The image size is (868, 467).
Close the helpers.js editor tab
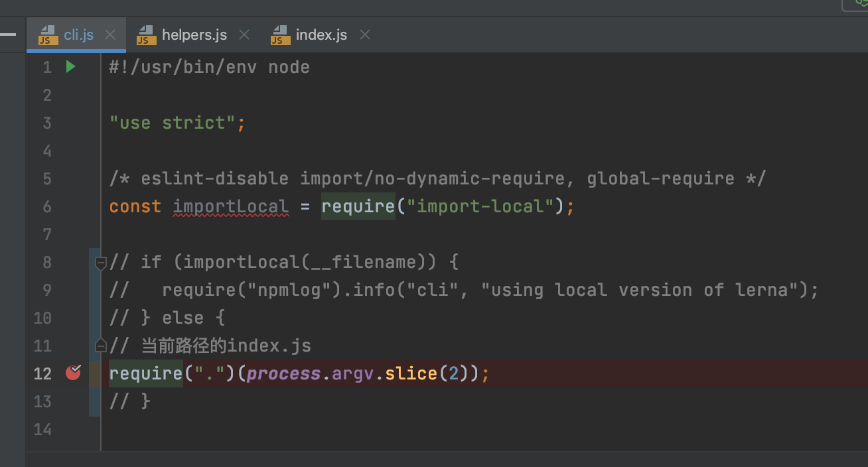[244, 34]
